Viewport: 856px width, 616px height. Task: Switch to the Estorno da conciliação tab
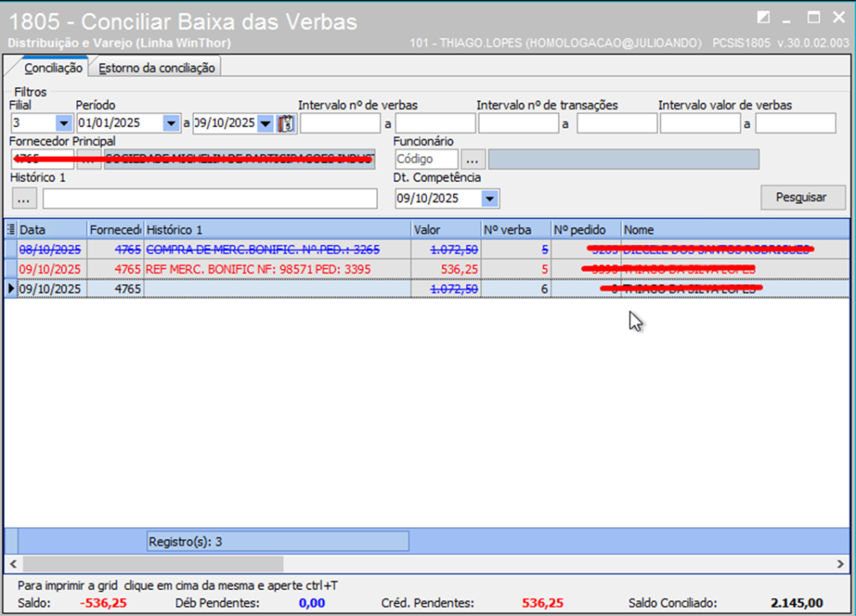[x=156, y=68]
